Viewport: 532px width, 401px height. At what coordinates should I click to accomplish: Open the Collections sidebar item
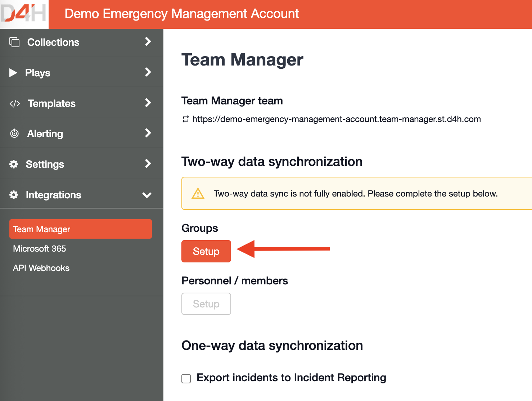(x=81, y=42)
